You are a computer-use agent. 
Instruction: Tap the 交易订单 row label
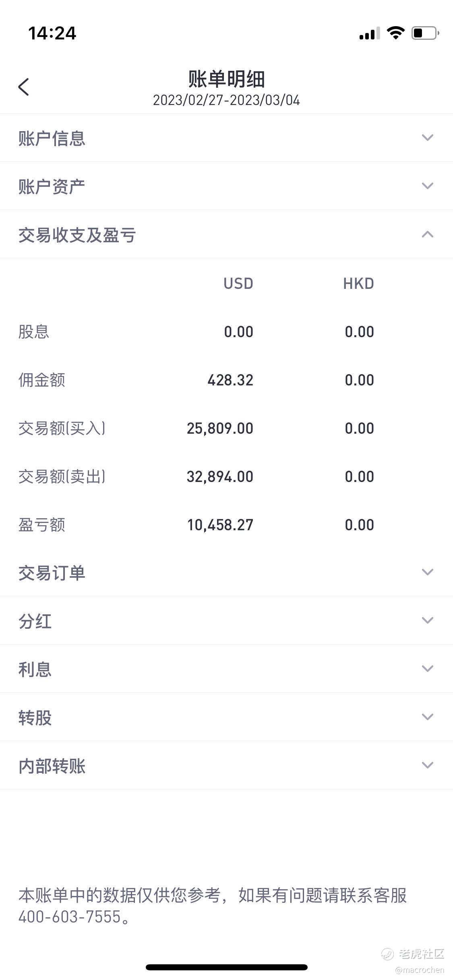tap(52, 573)
